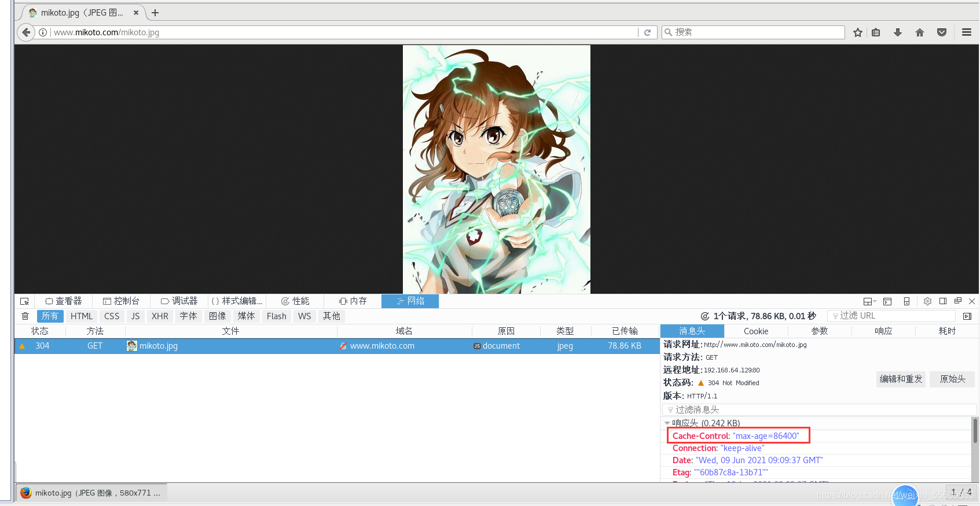Click the 原始头 raw headers button
The height and width of the screenshot is (506, 980).
coord(952,379)
